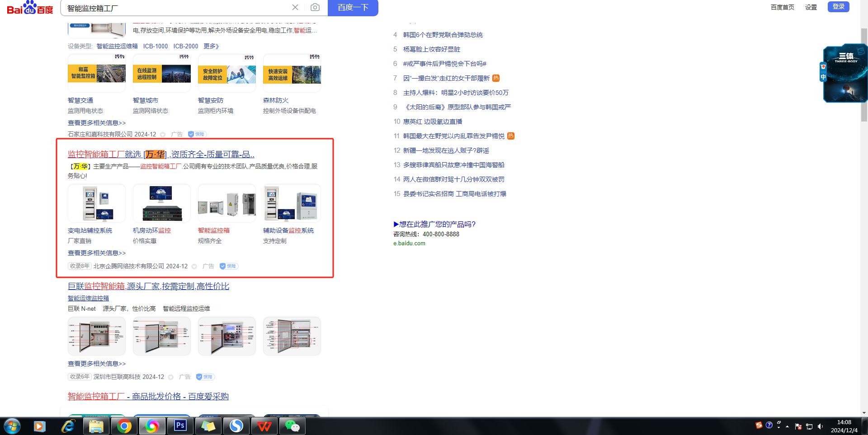Click the Sogou input method tray icon
868x435 pixels.
(x=759, y=425)
